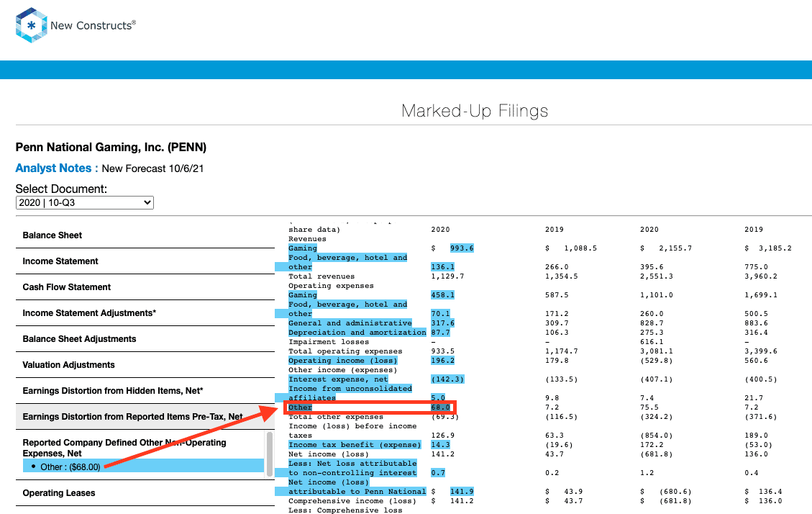Click the New Constructs logo icon
The image size is (812, 514).
(x=31, y=25)
